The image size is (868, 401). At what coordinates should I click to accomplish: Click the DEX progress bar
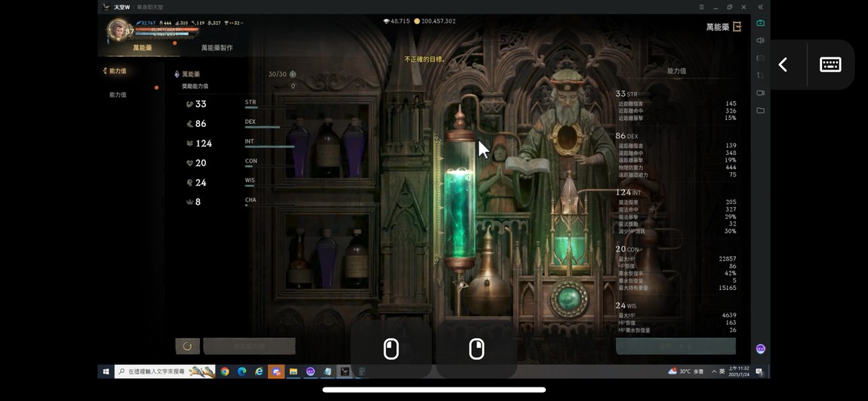[x=269, y=127]
